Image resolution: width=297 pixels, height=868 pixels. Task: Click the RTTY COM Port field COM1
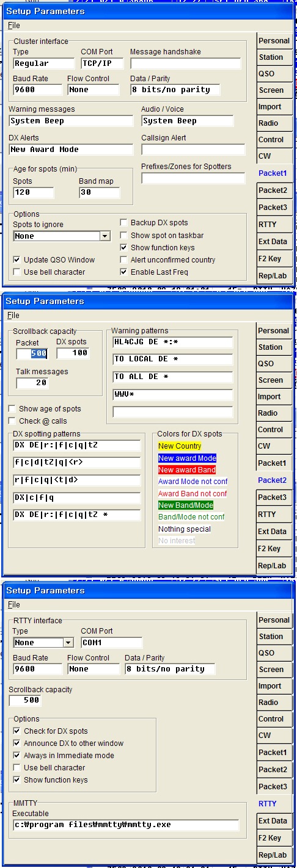pyautogui.click(x=111, y=643)
